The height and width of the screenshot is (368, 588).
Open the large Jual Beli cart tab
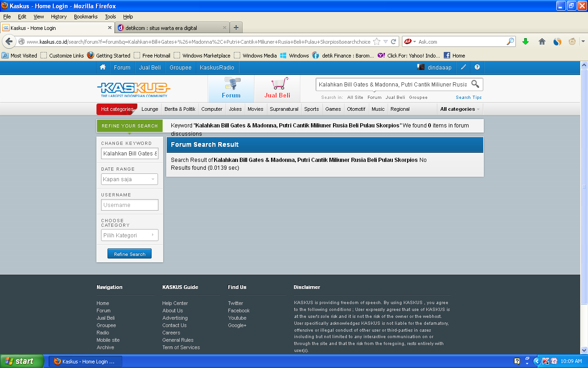(277, 88)
